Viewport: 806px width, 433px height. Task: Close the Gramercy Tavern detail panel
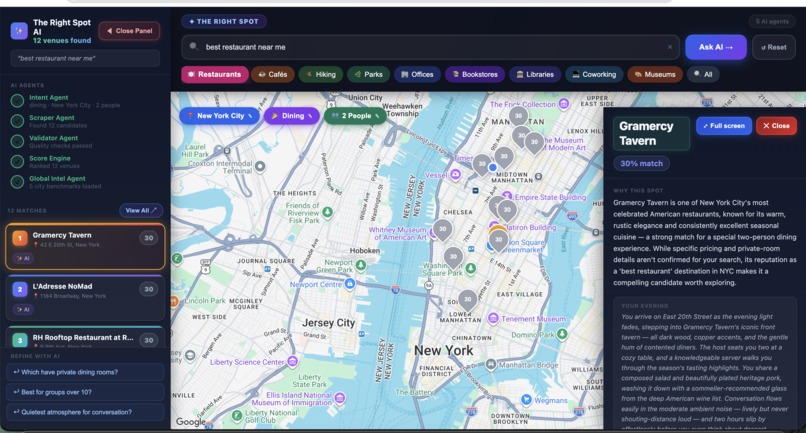pyautogui.click(x=776, y=125)
